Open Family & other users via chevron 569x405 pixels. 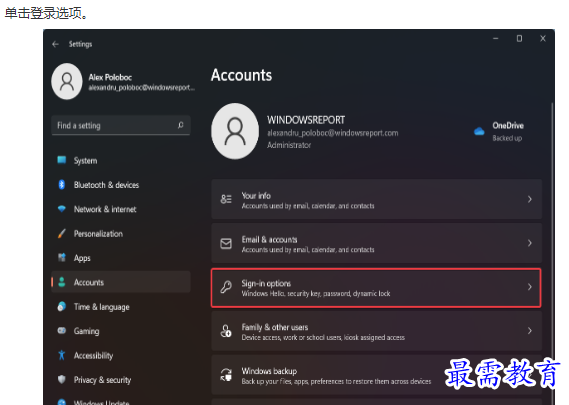click(x=530, y=331)
